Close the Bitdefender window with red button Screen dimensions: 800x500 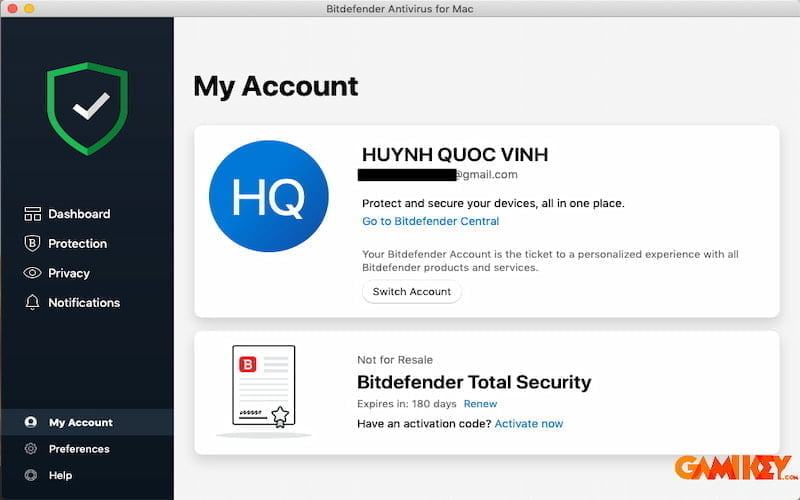coord(13,9)
